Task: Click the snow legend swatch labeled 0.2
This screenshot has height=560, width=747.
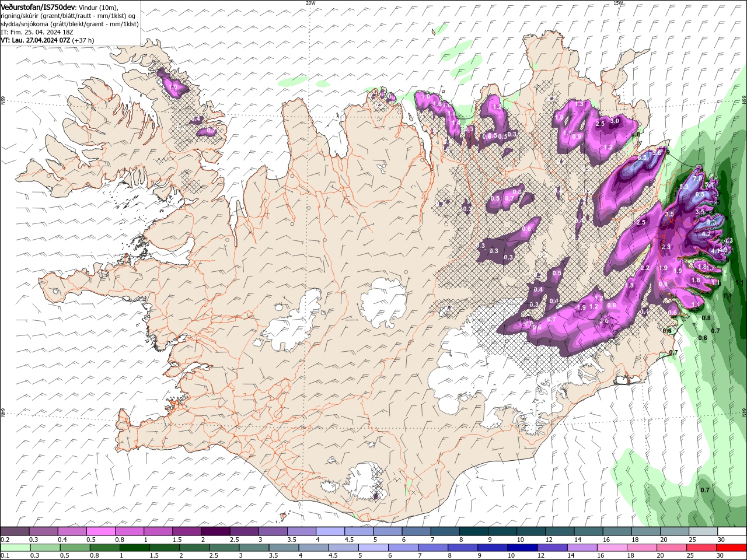Action: pyautogui.click(x=15, y=531)
